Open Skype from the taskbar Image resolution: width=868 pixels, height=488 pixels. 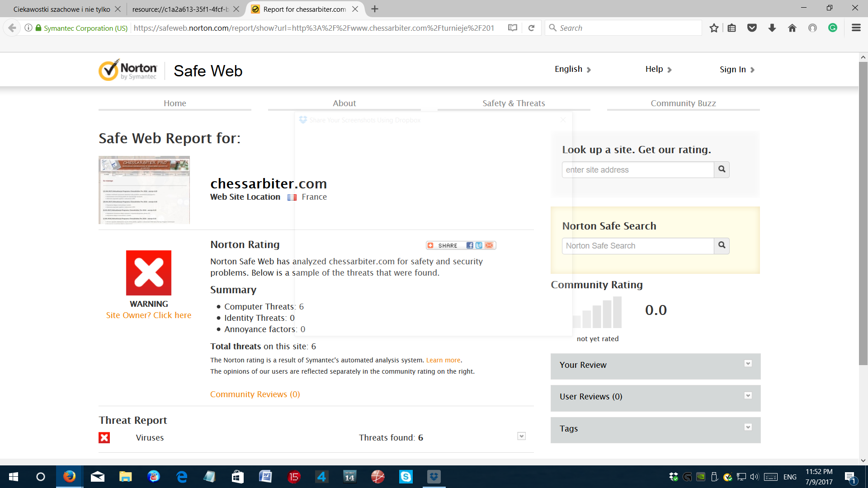pyautogui.click(x=406, y=477)
